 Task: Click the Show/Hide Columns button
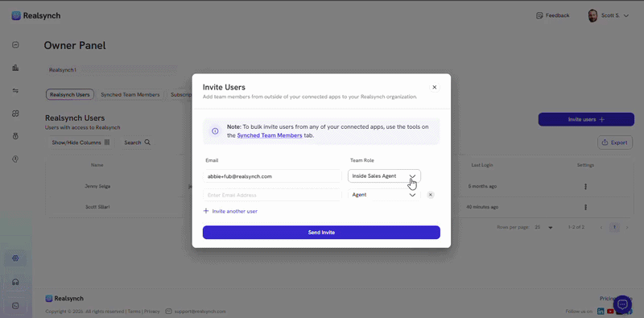pos(80,142)
